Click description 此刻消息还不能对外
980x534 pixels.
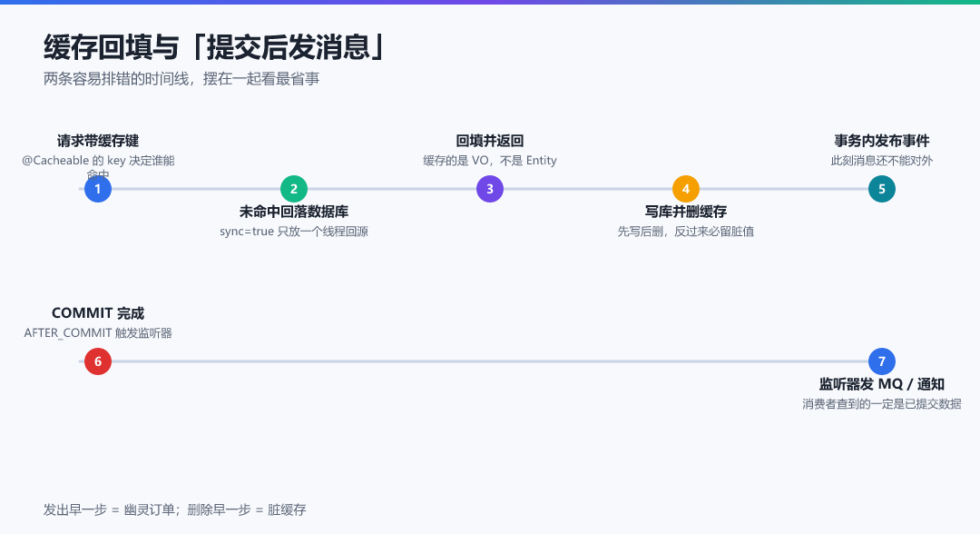882,161
